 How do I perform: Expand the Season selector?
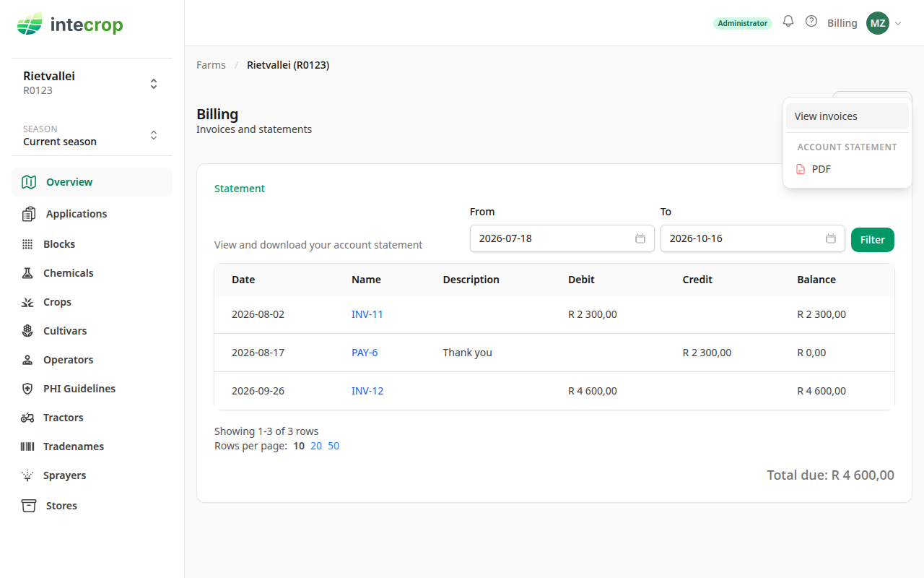click(x=154, y=135)
